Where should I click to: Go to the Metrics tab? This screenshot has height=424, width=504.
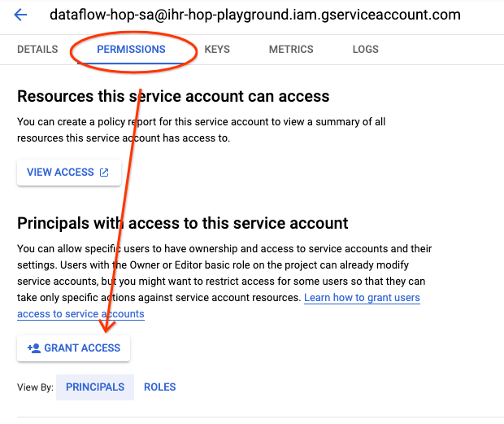291,50
